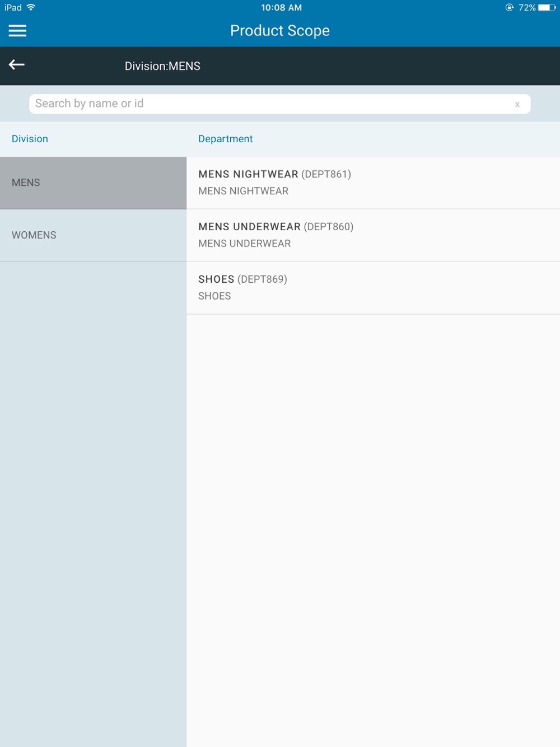The width and height of the screenshot is (560, 747).
Task: Open SHOES (DEPT869) department
Action: (x=373, y=288)
